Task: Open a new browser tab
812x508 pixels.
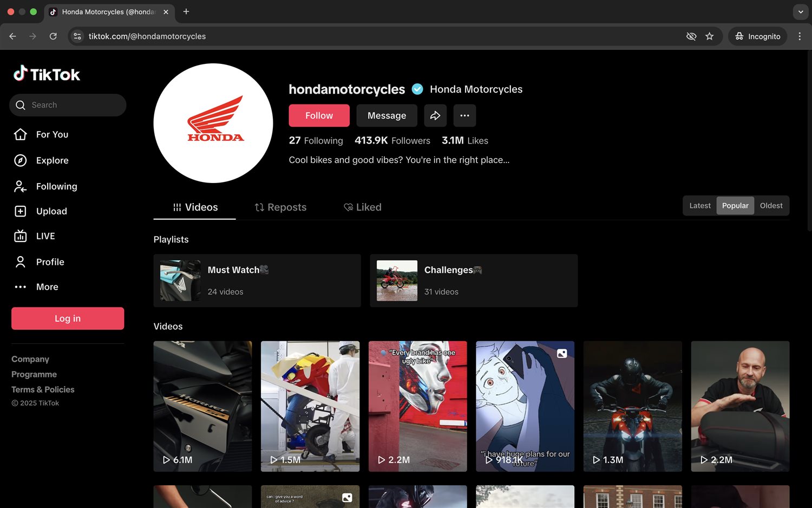Action: (186, 11)
